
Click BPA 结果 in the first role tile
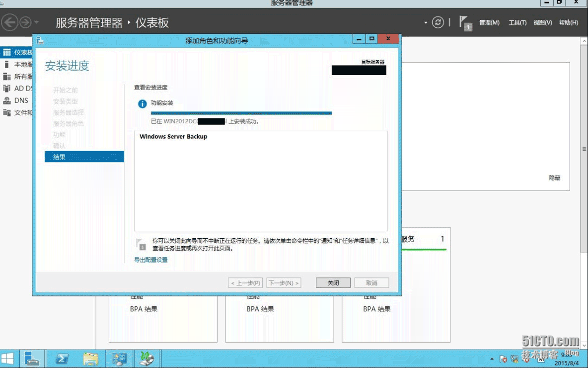pos(144,309)
